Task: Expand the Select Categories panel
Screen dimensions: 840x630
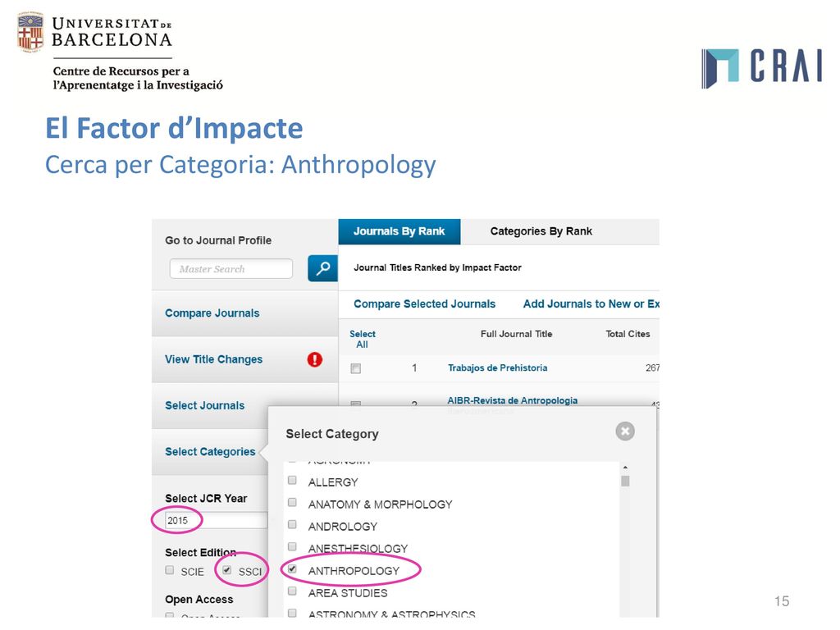Action: pyautogui.click(x=210, y=452)
